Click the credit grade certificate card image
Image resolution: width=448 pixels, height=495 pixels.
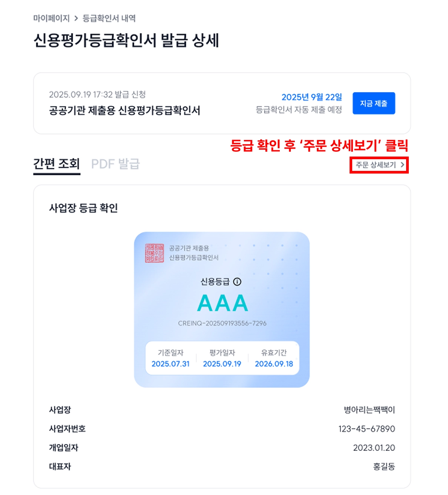[222, 310]
